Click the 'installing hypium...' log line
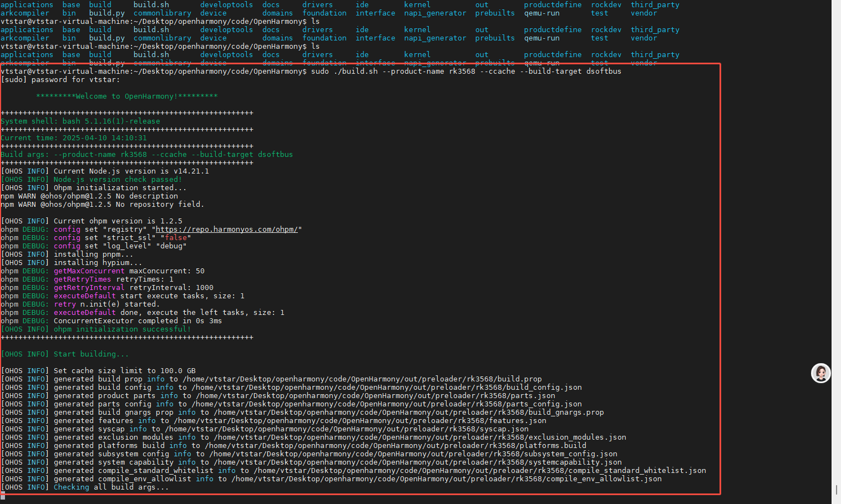This screenshot has width=841, height=504. [x=72, y=262]
